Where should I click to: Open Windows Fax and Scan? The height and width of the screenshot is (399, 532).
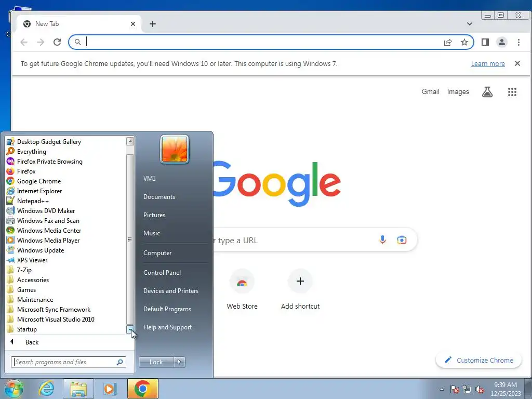65,220
